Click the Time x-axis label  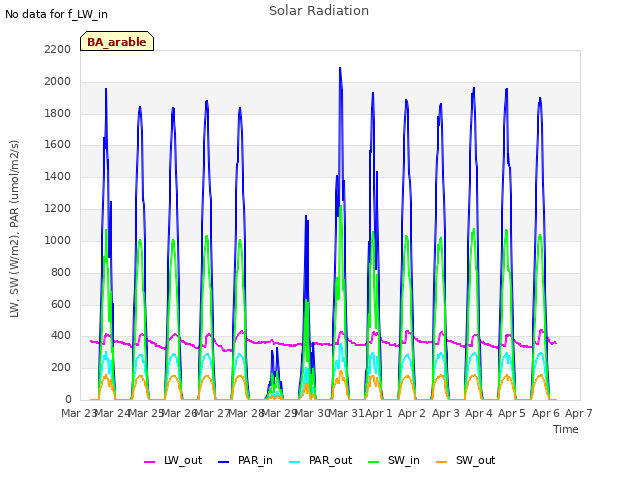pyautogui.click(x=565, y=429)
